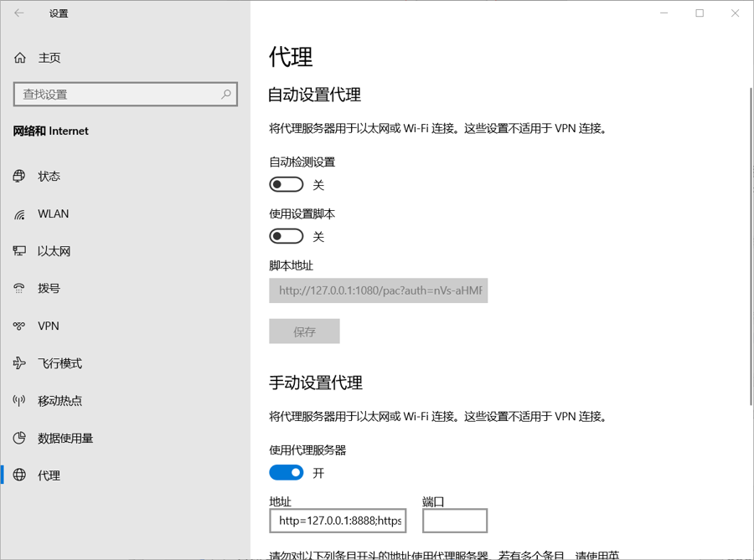754x560 pixels.
Task: Focus the 端口 port field
Action: pyautogui.click(x=454, y=521)
